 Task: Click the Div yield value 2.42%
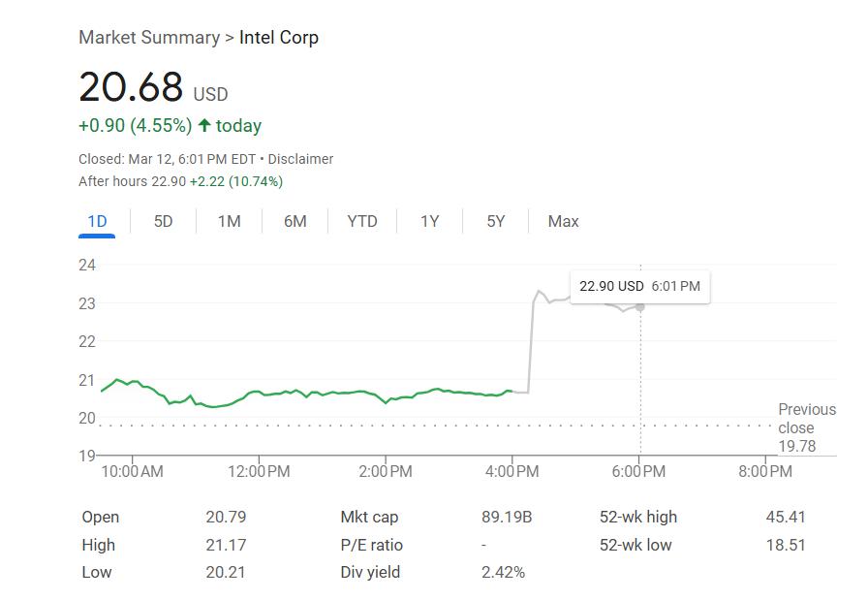[x=503, y=572]
